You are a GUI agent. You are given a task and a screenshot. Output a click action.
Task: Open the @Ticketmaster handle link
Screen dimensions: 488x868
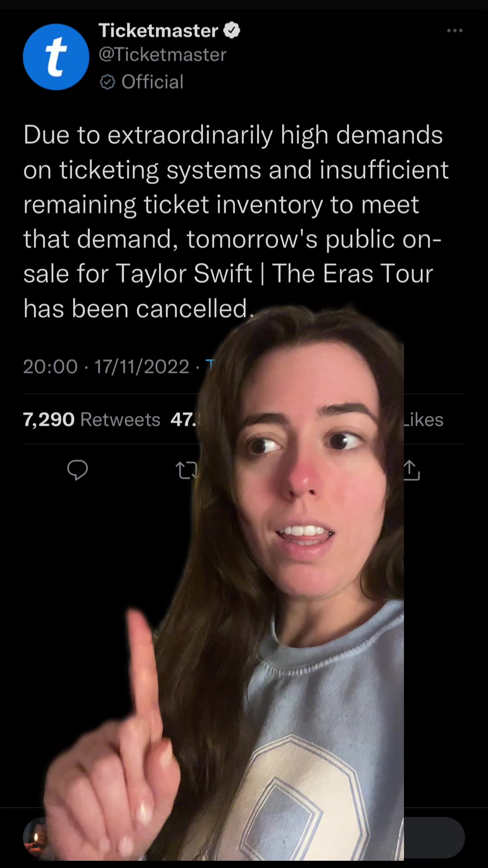pyautogui.click(x=163, y=55)
